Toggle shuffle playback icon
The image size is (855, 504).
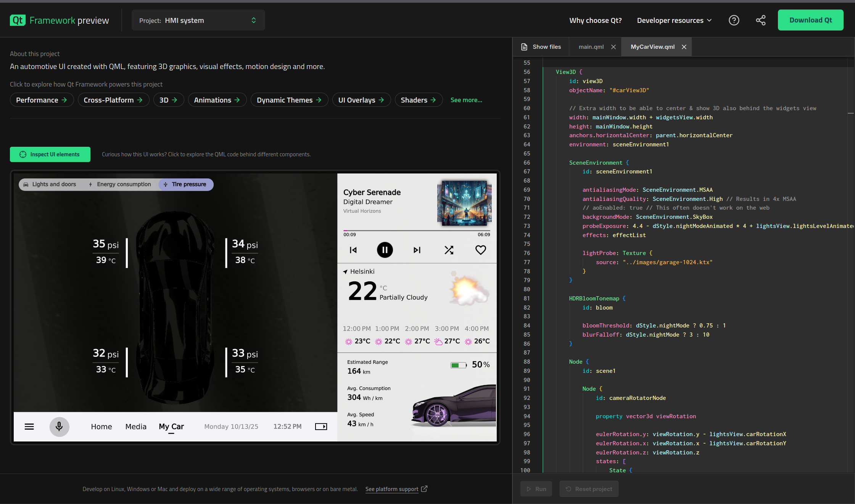[x=449, y=250]
